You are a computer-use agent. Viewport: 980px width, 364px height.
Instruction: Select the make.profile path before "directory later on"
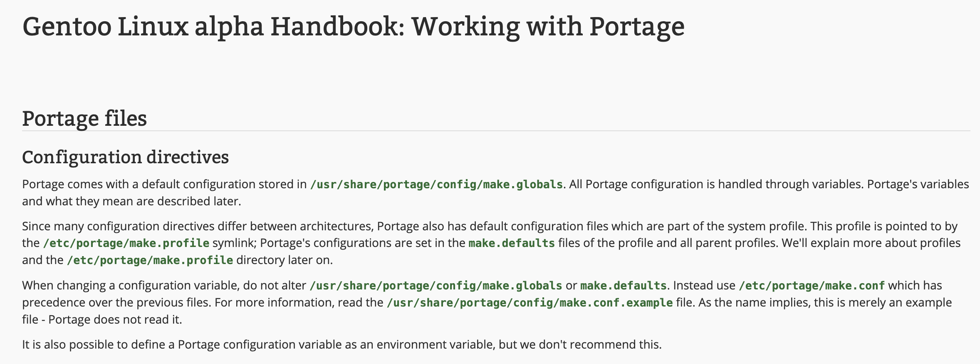point(150,260)
